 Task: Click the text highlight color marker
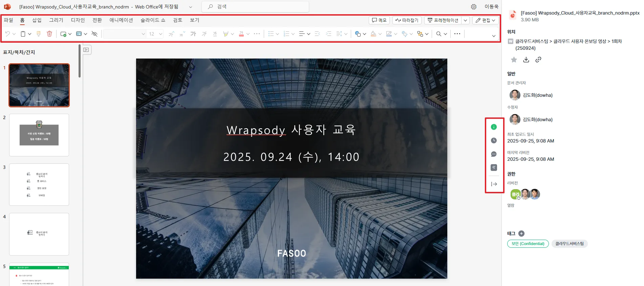tap(226, 34)
